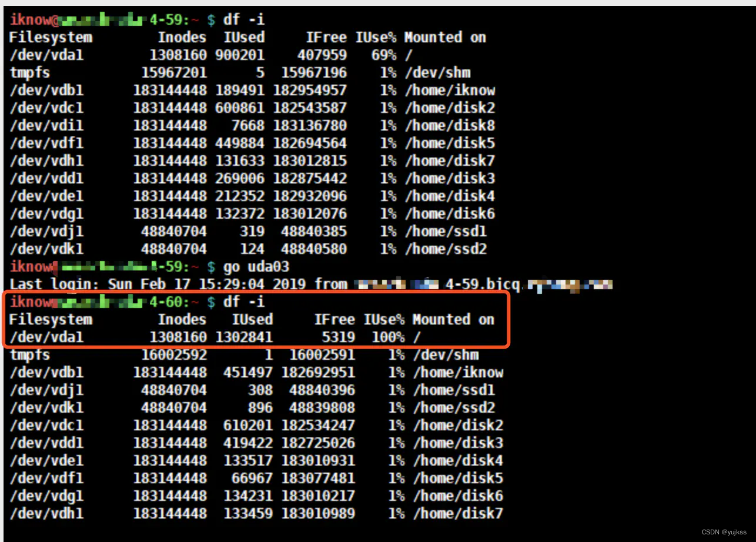Click the IFree value 182534247

pyautogui.click(x=318, y=426)
